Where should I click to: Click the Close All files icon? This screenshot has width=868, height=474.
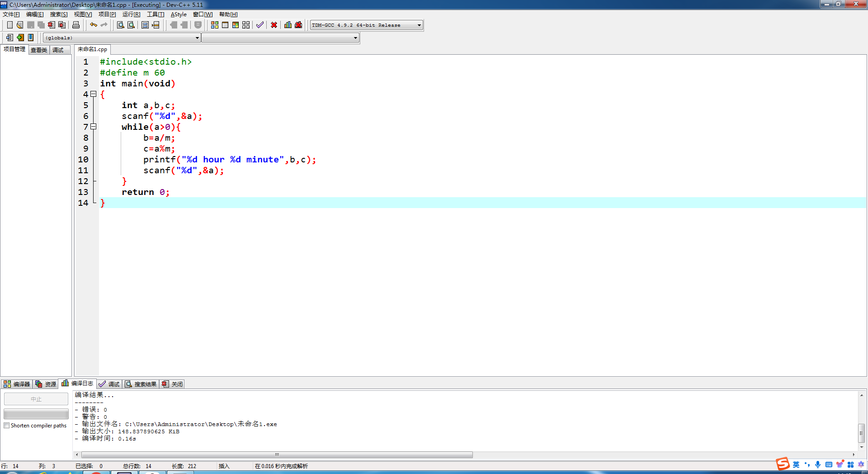pyautogui.click(x=62, y=25)
